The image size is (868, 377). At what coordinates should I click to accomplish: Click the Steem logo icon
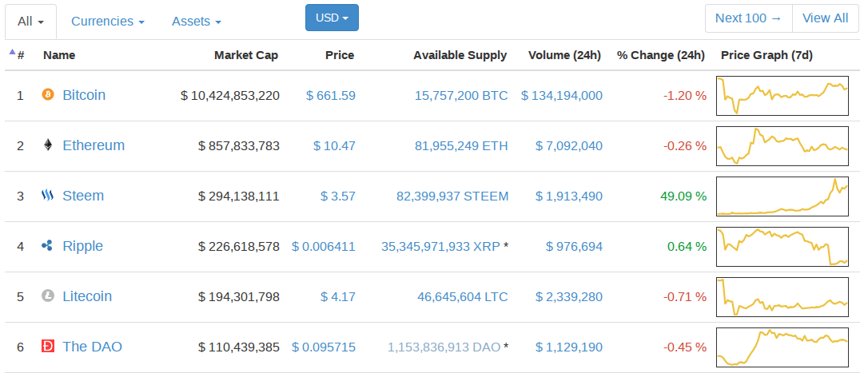point(48,196)
